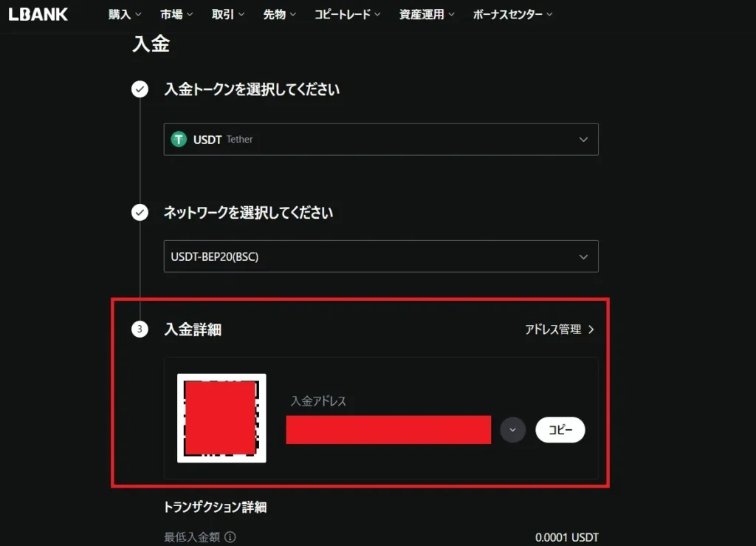The image size is (756, 546).
Task: Click the step 3 number circle
Action: [140, 330]
